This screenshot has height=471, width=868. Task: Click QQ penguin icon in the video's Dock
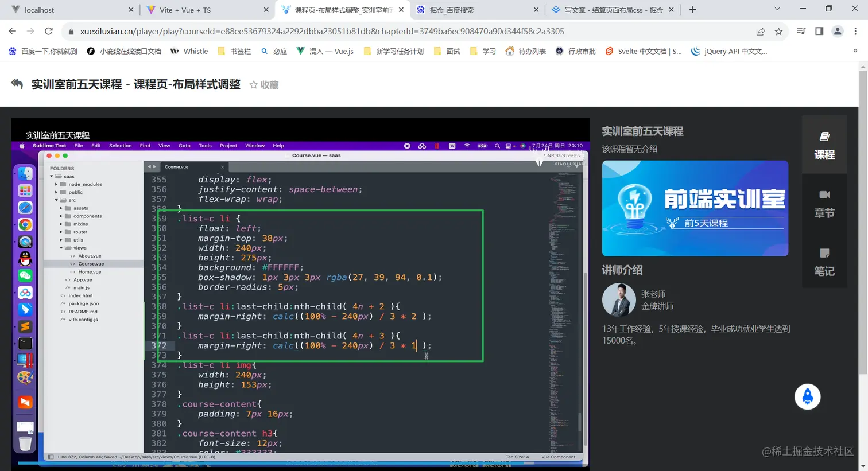25,259
